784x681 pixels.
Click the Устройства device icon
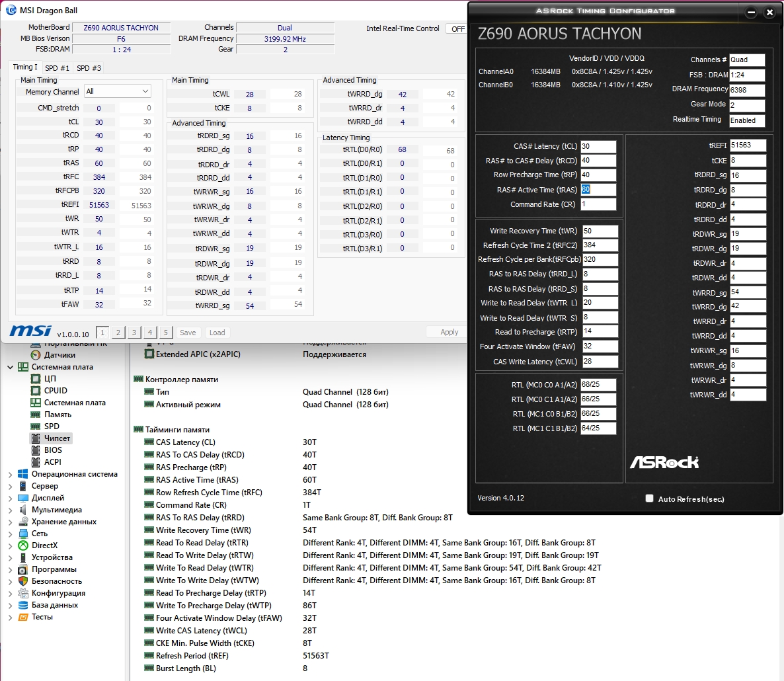click(23, 557)
